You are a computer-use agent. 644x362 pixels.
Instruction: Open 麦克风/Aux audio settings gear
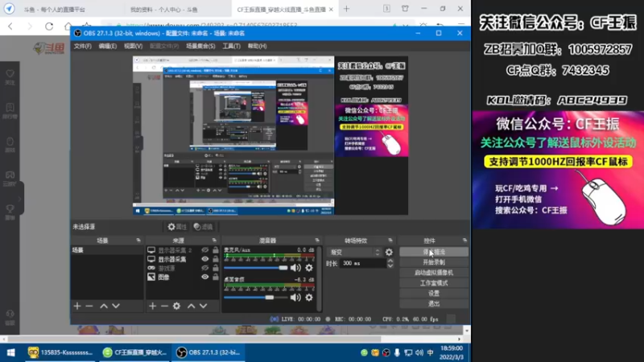click(x=309, y=268)
